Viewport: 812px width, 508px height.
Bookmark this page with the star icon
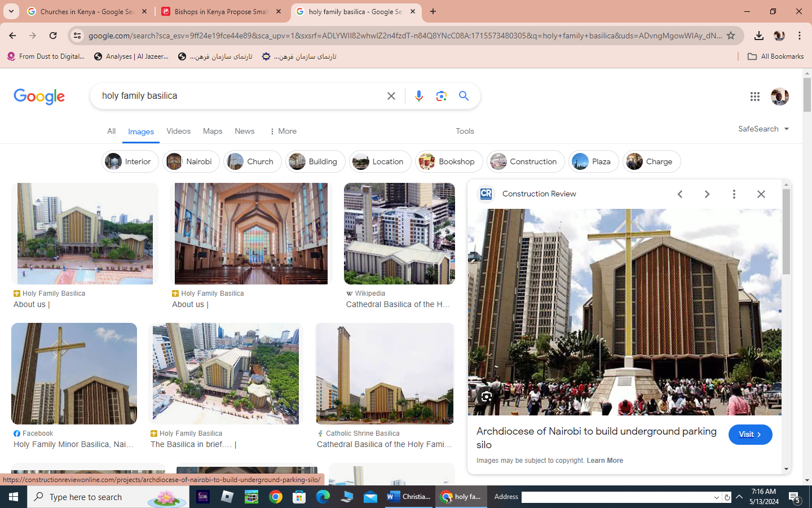click(x=731, y=36)
